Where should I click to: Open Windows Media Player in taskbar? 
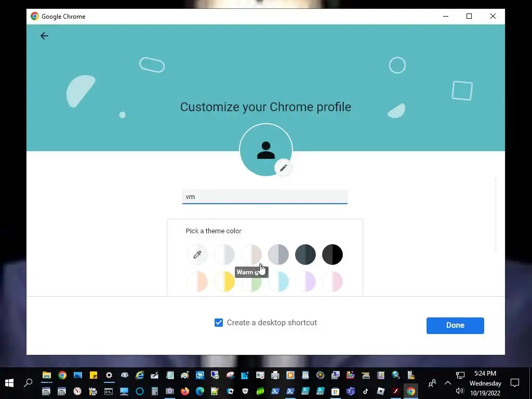point(290,375)
